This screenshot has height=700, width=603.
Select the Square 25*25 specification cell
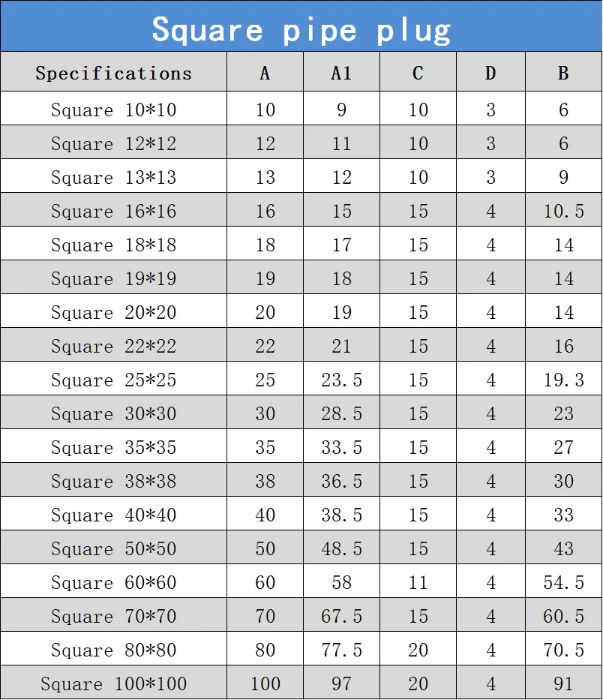pyautogui.click(x=114, y=379)
